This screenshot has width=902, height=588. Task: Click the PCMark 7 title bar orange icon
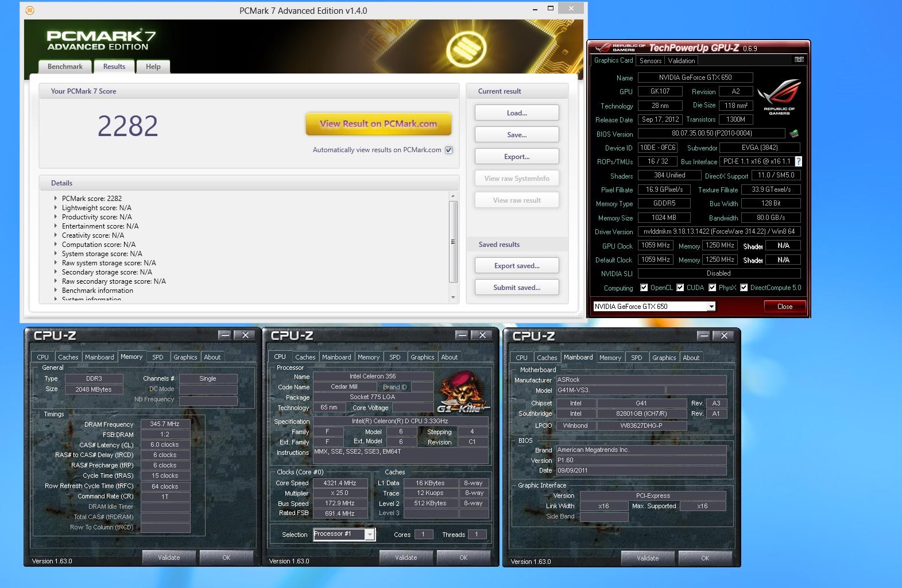click(30, 10)
